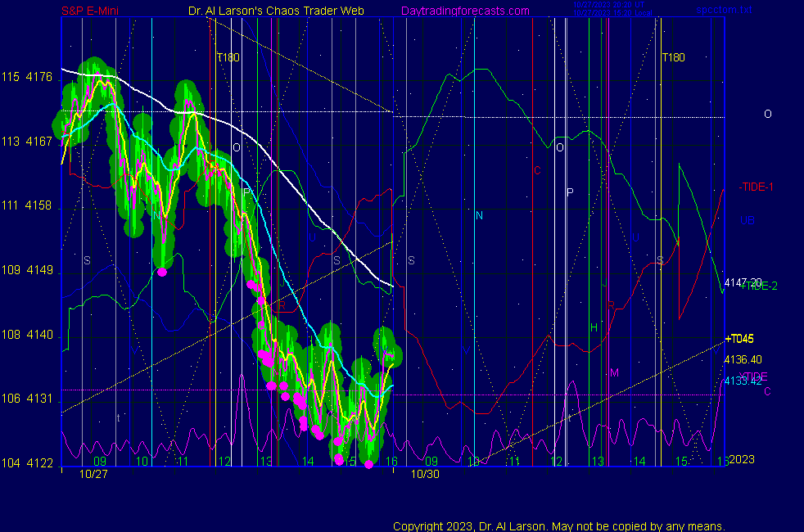Click the T180 label in the 10/27 session
This screenshot has width=804, height=532.
(x=228, y=57)
